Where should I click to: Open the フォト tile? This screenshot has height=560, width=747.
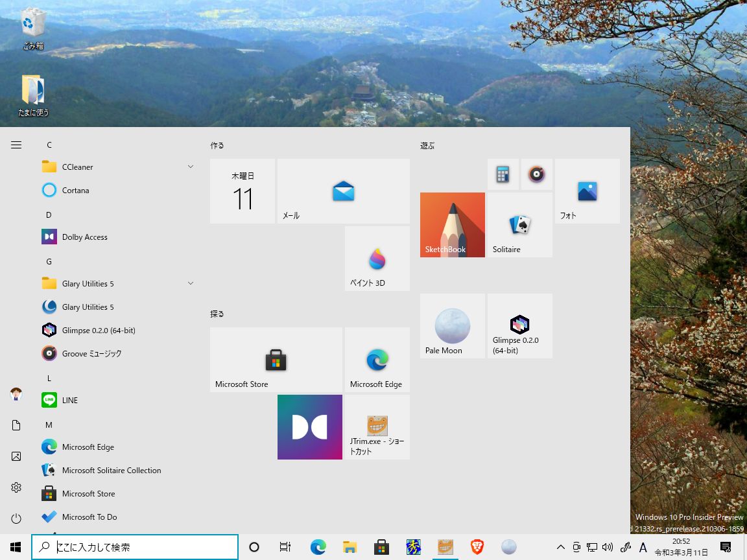tap(587, 191)
